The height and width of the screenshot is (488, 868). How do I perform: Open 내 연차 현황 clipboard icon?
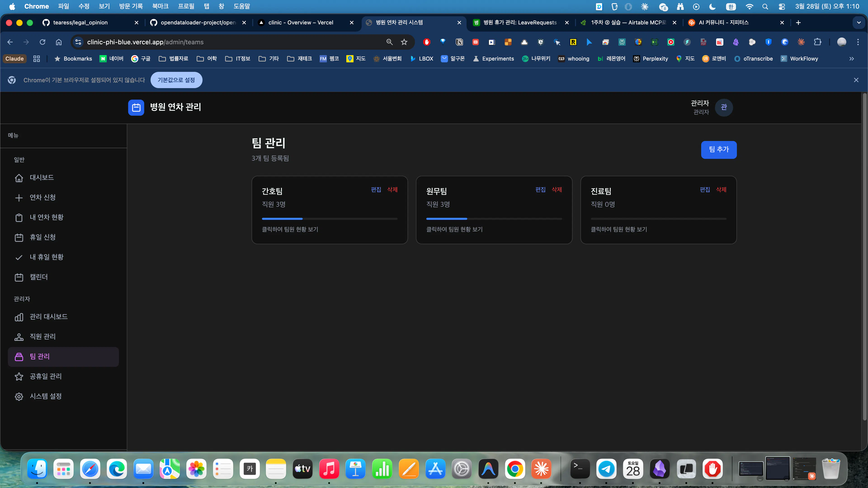click(x=19, y=218)
